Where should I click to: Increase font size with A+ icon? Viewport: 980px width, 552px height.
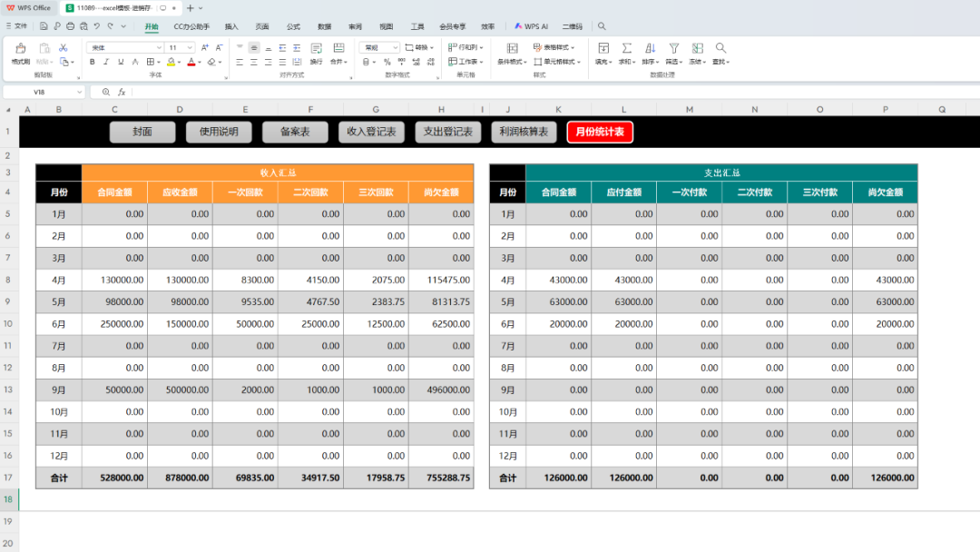point(205,47)
